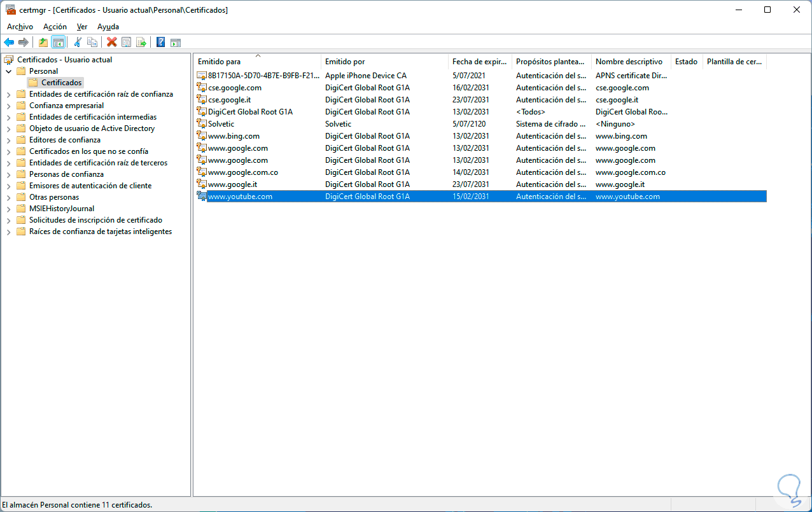Expand Entidades de certificación intermedias node

(9, 117)
